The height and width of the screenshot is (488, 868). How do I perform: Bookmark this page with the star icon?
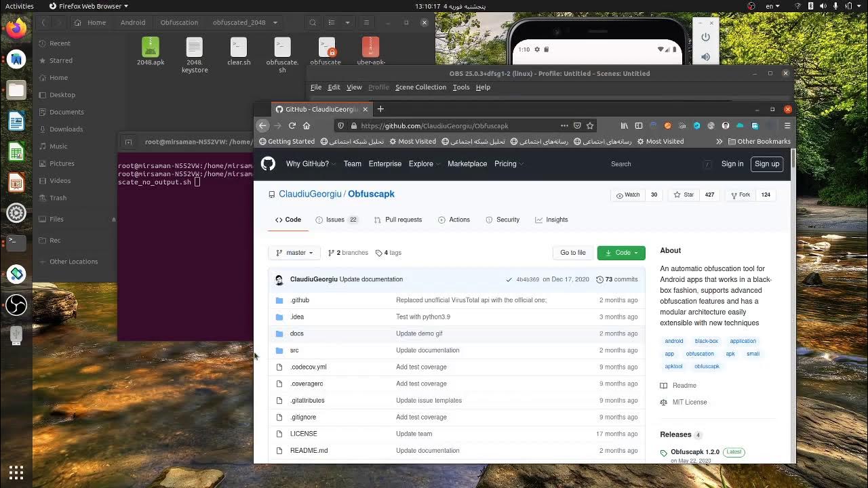coord(590,125)
